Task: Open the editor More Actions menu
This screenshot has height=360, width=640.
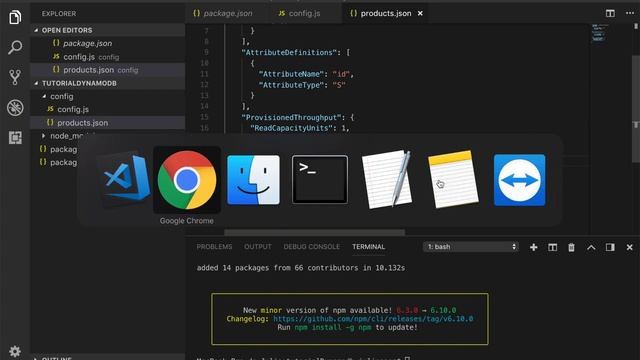Action: tap(630, 13)
